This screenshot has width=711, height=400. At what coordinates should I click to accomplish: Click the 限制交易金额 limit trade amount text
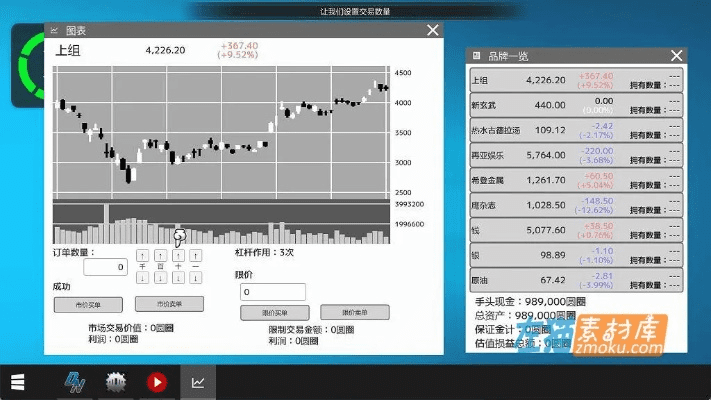pyautogui.click(x=311, y=330)
